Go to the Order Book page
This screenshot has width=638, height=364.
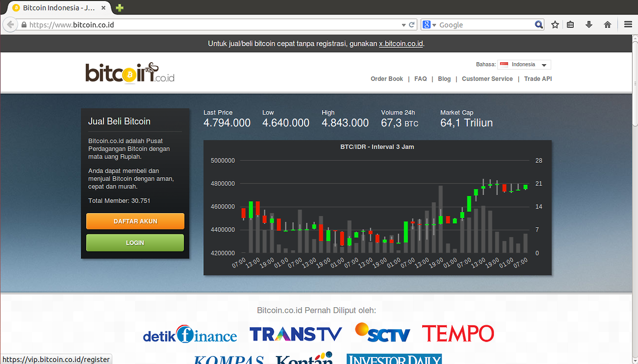coord(387,79)
